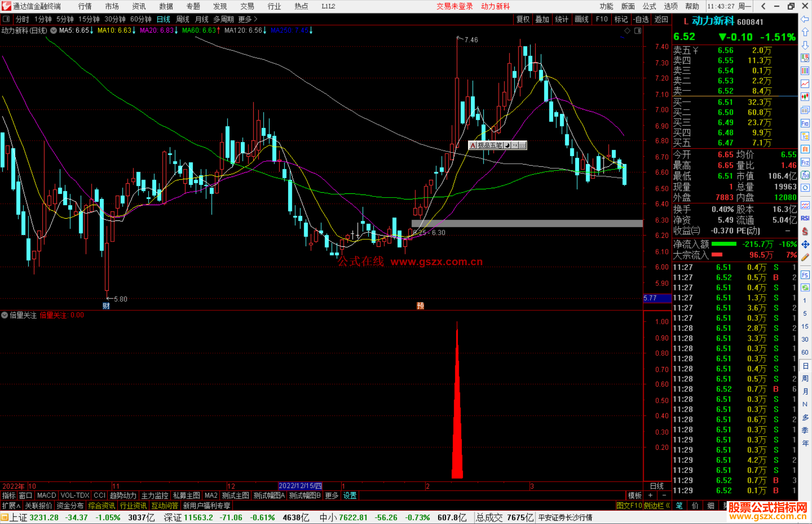Toggle the MA indicator circle icon by 动力新科(日线)
812x524 pixels.
pyautogui.click(x=54, y=30)
